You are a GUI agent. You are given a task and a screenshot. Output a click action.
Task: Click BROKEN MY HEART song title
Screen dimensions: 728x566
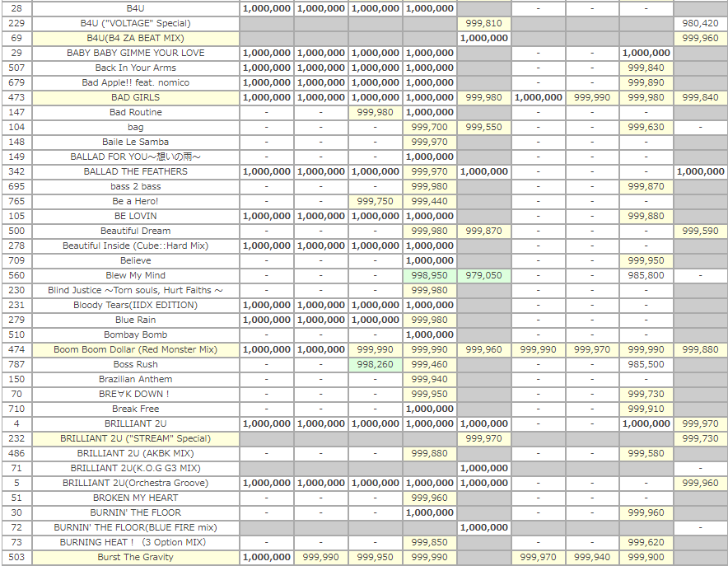135,498
